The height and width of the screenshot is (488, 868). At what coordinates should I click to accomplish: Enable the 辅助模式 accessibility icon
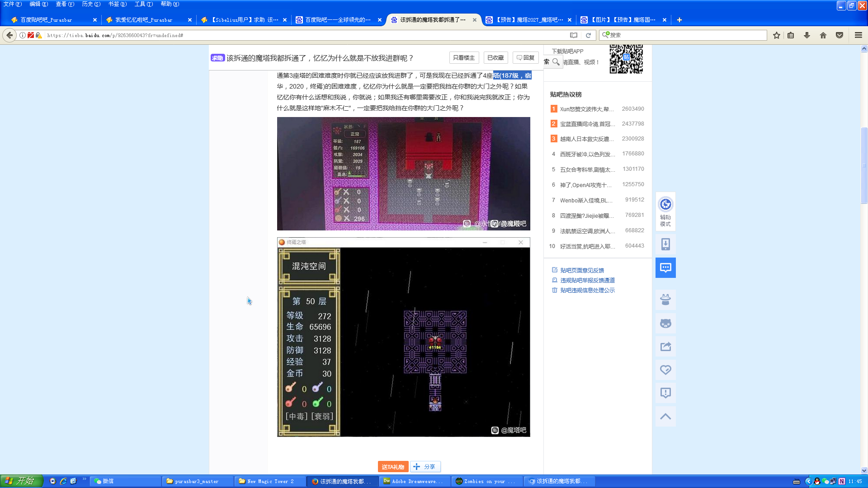(665, 211)
